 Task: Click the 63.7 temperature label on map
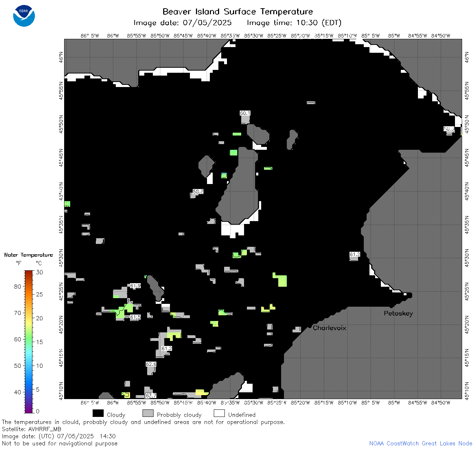click(151, 396)
